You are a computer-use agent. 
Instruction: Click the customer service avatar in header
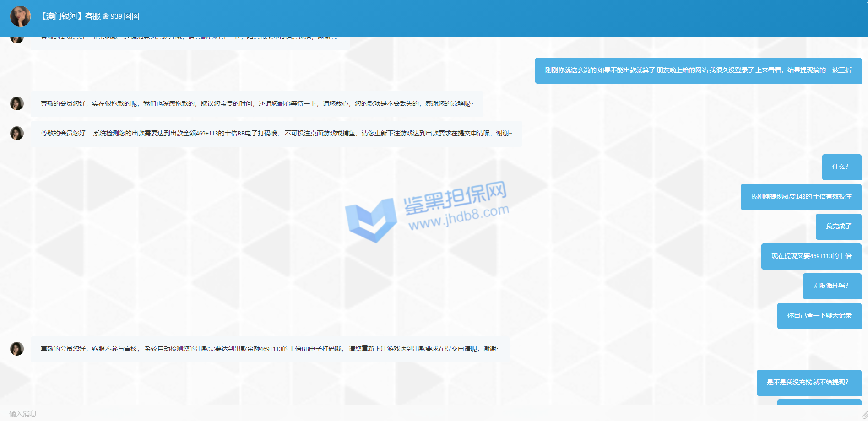click(20, 16)
